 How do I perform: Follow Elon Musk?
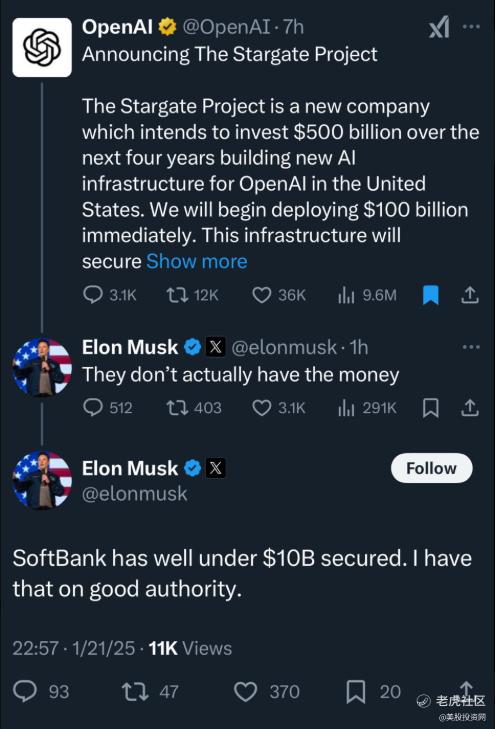[432, 468]
